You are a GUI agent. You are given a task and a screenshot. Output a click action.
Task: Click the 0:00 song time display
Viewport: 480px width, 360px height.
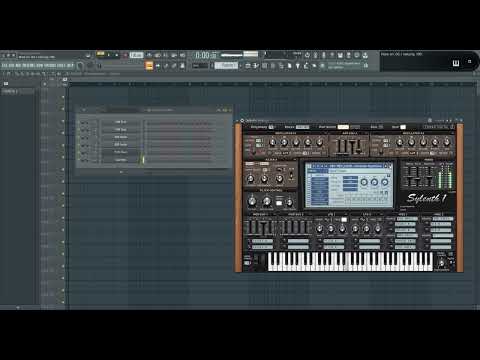pos(205,55)
